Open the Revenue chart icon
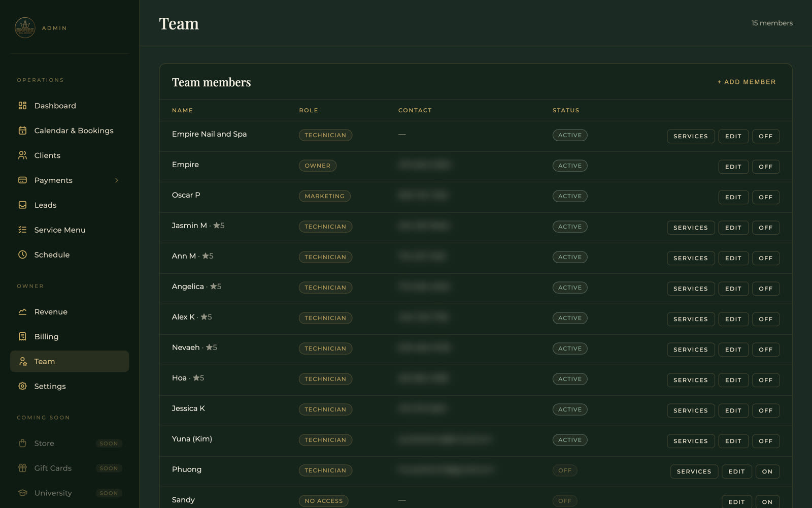Screen dimensions: 812x508 coord(22,312)
